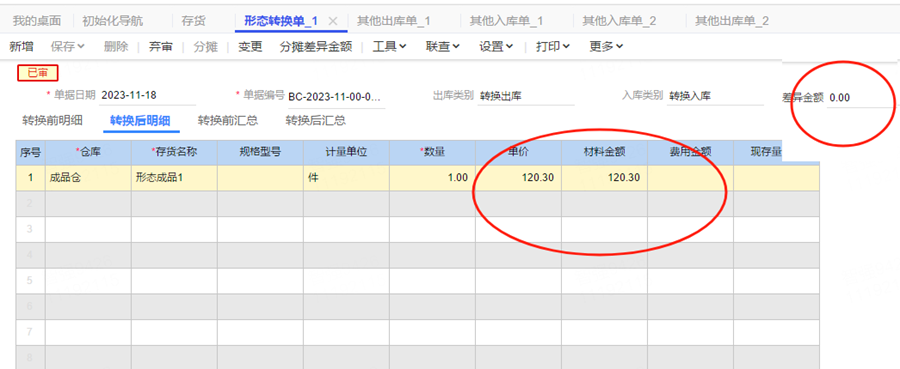The image size is (900, 369).
Task: Switch to the 转换后汇总 tab
Action: pyautogui.click(x=316, y=121)
